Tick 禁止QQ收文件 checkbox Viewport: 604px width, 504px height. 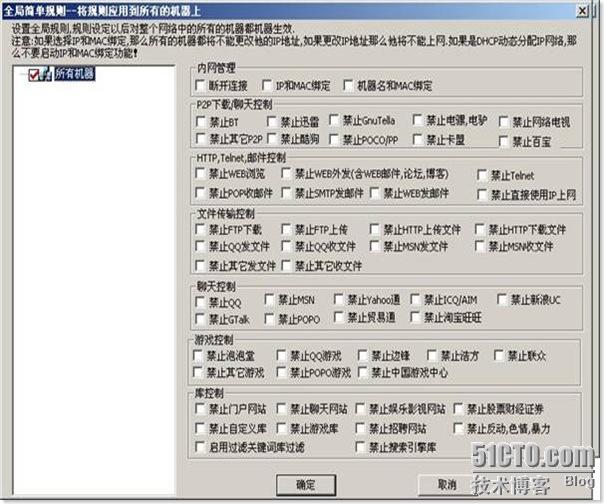coord(286,246)
